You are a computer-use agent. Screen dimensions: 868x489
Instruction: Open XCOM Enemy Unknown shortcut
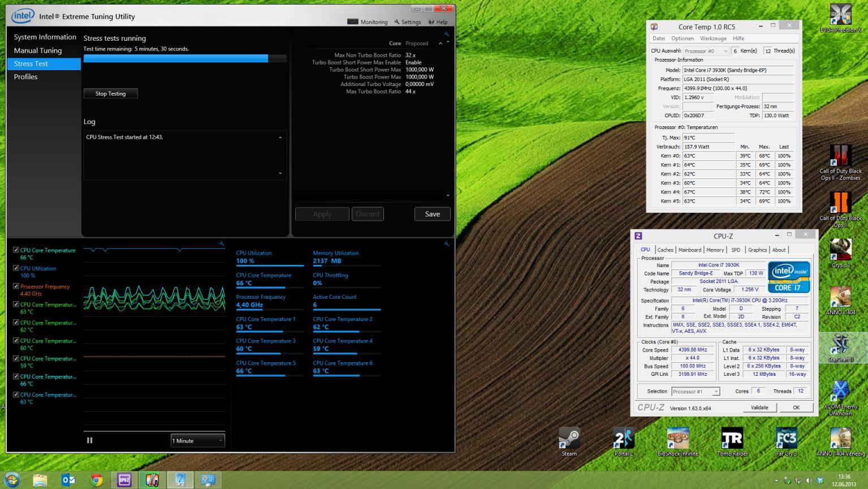point(841,398)
